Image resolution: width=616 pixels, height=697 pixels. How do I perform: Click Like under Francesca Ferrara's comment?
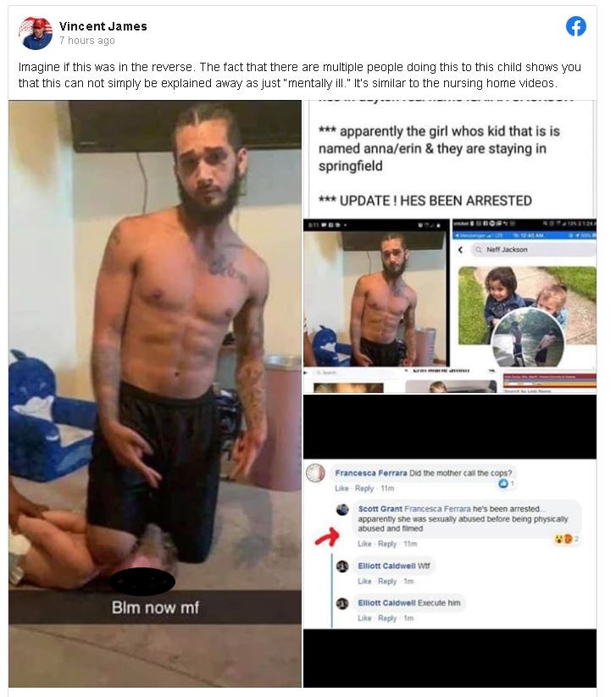(x=341, y=489)
